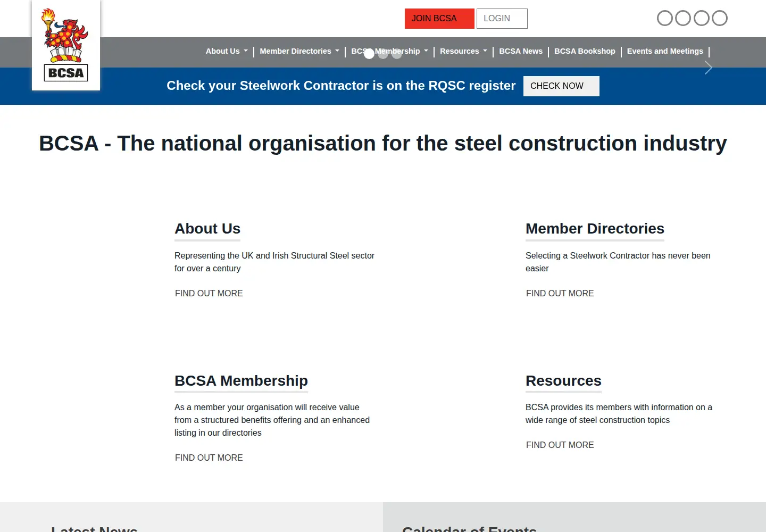
Task: Select the middle carousel indicator dot
Action: click(x=383, y=54)
